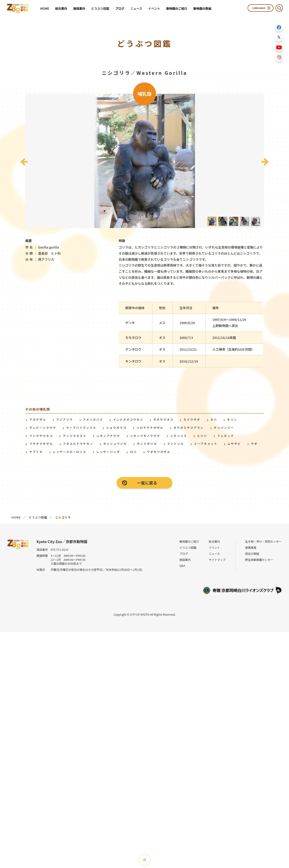Select the first gorilla thumbnail
Viewport: 289px width, 868px height.
point(212,221)
